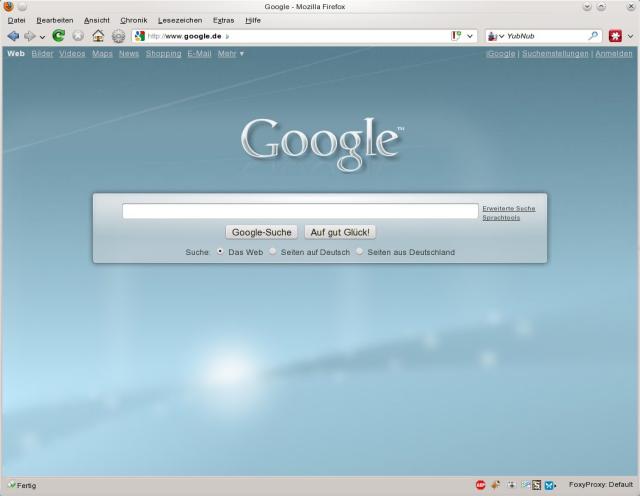
Task: Click the light blue dotted status icon
Action: 526,485
